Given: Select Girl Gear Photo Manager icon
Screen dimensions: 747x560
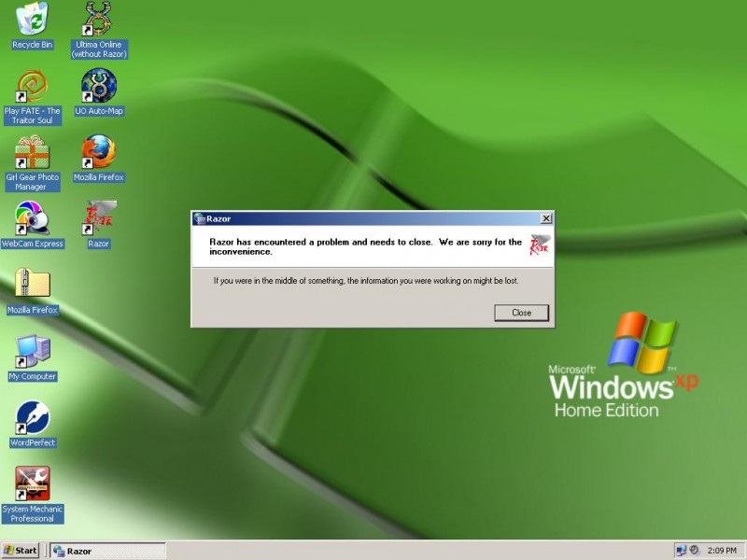Looking at the screenshot, I should click(x=33, y=152).
